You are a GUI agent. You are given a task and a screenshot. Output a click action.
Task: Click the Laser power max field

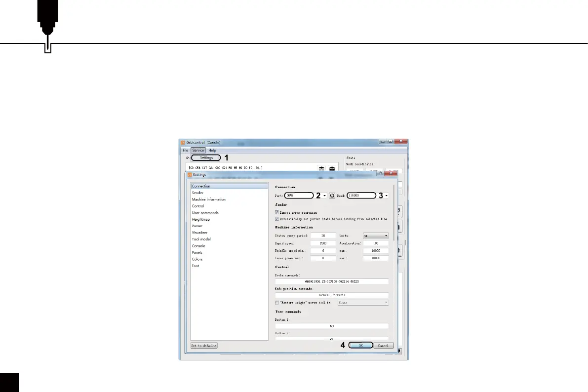[376, 258]
